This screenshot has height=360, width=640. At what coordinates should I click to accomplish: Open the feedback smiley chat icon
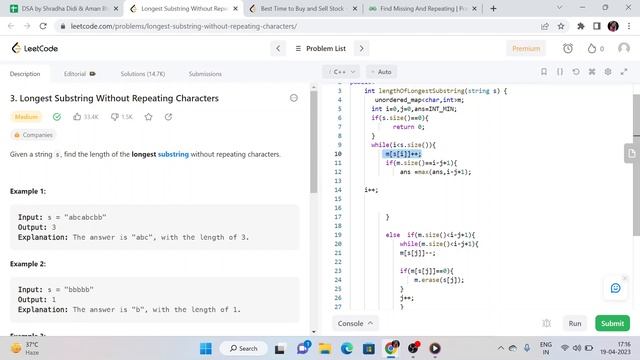click(615, 288)
